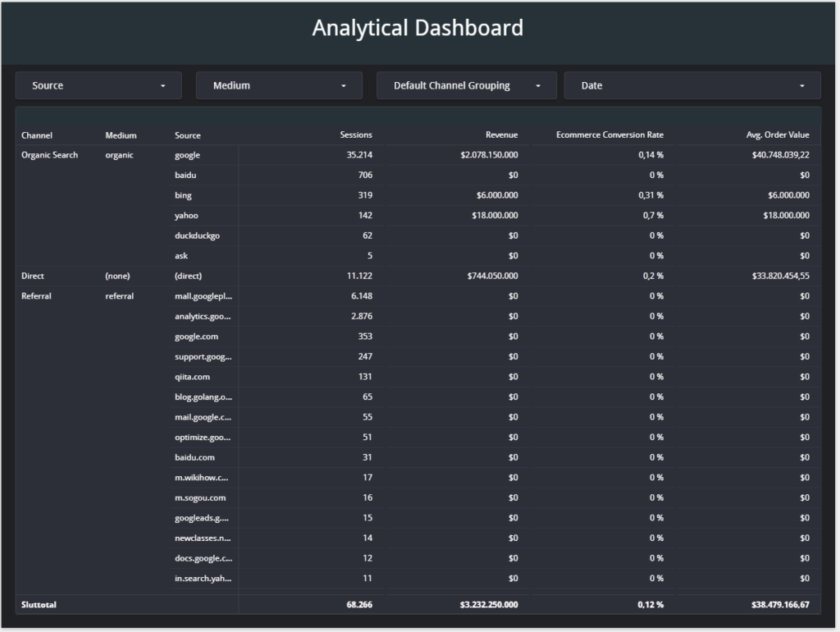Click the m.sogou.com source cell
Screen dimensions: 840x632
[200, 498]
